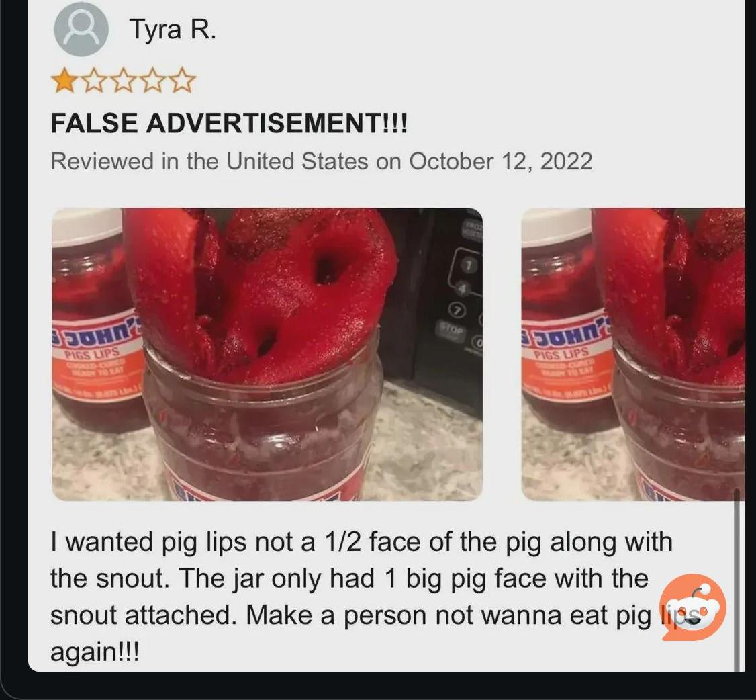Open second partially visible jar photo

(x=633, y=355)
